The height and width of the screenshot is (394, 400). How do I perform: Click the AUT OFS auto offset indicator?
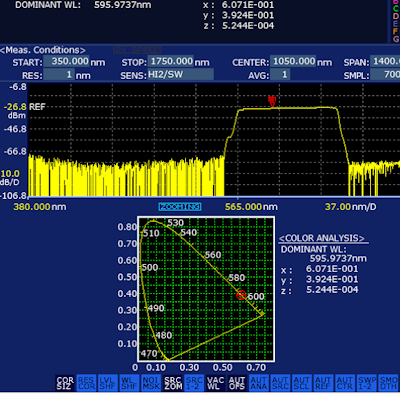(237, 383)
